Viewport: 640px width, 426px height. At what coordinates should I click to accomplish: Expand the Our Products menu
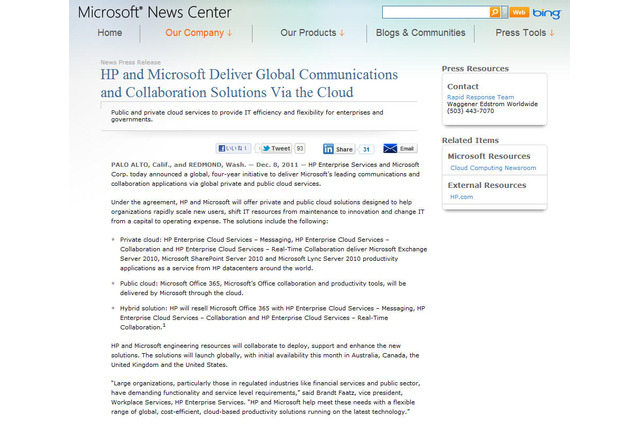[312, 33]
